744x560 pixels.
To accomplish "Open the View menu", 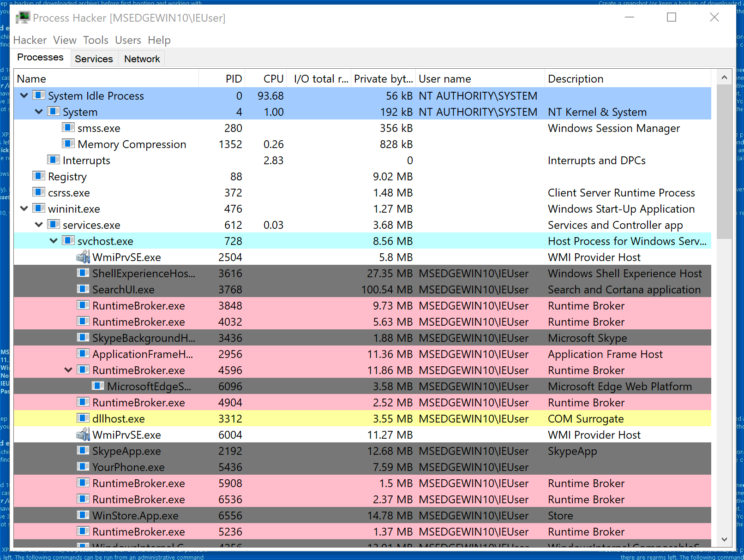I will coord(65,40).
